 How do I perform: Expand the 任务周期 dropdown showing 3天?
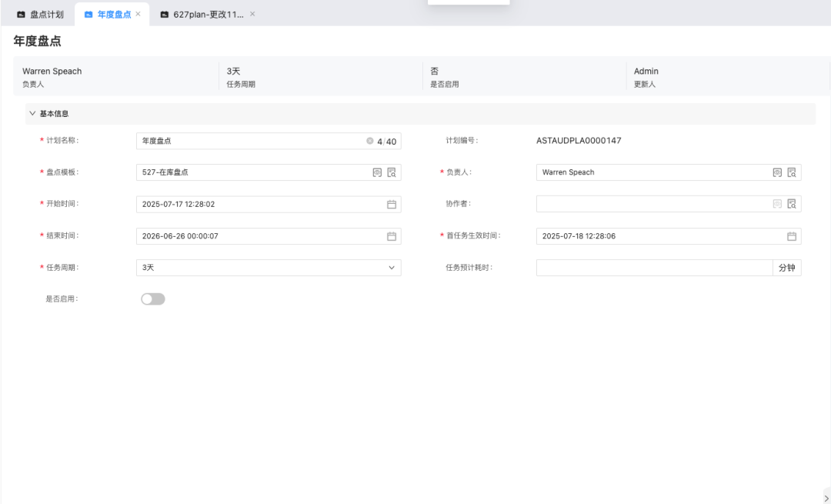(391, 268)
